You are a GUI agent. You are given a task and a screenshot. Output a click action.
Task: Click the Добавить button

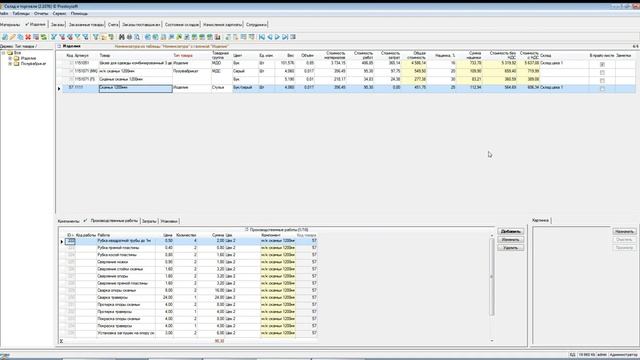point(510,231)
